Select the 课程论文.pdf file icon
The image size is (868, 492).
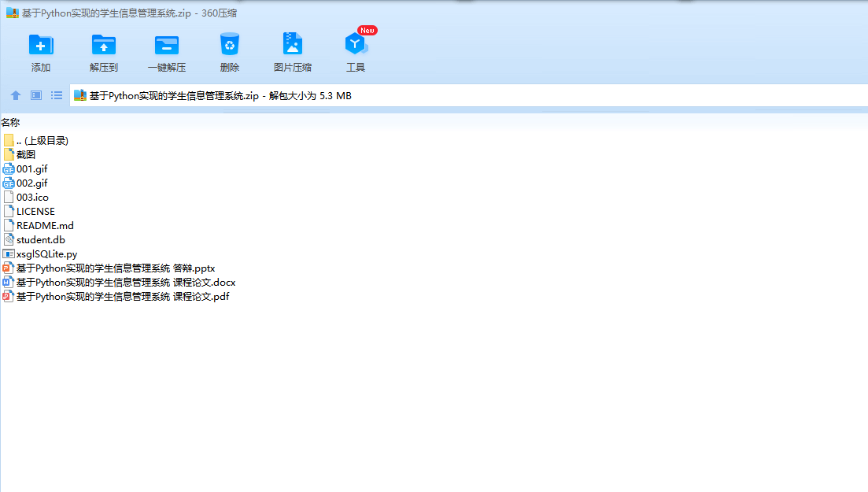(9, 297)
